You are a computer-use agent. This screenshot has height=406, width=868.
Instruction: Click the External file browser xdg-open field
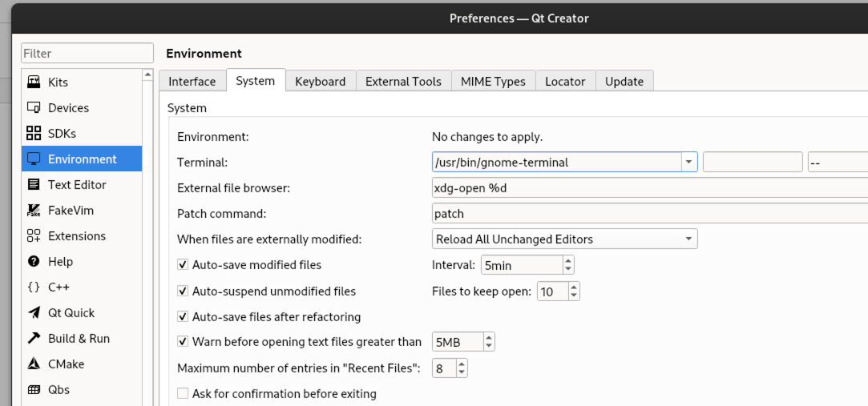point(650,187)
